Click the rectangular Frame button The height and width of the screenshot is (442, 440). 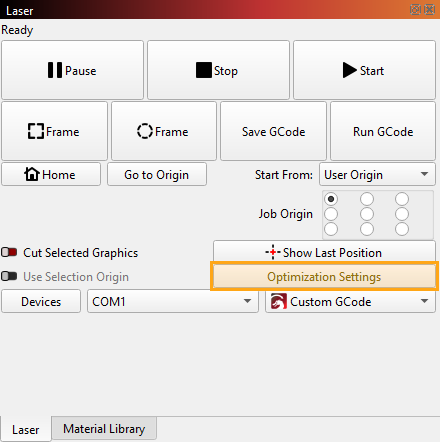[x=54, y=131]
